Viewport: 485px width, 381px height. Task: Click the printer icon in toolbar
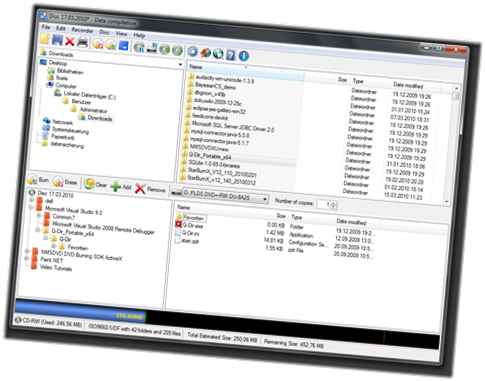click(x=82, y=42)
